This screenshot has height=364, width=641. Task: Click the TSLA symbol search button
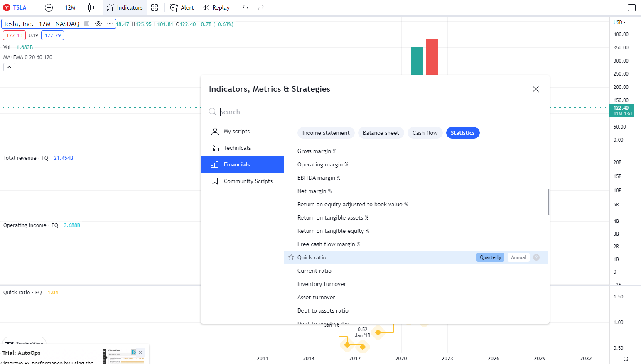pyautogui.click(x=15, y=7)
